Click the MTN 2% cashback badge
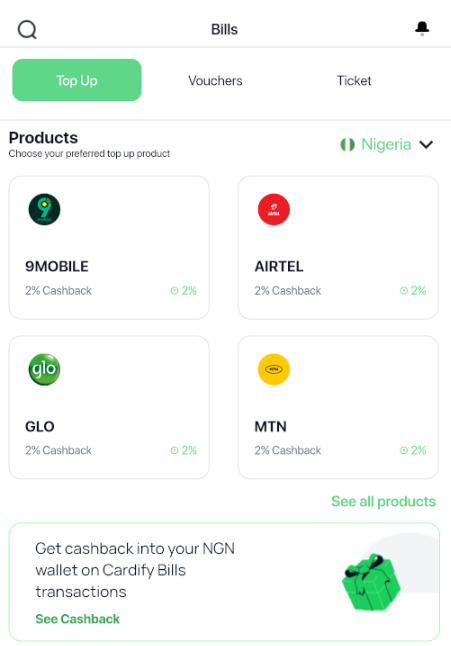The height and width of the screenshot is (646, 451). tap(413, 450)
